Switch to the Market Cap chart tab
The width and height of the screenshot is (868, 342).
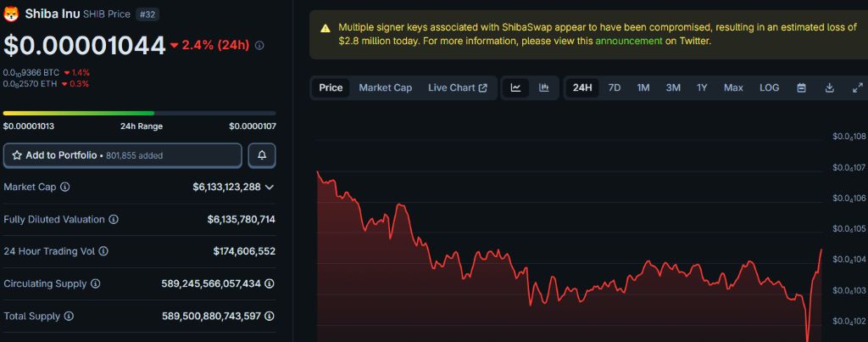coord(385,87)
